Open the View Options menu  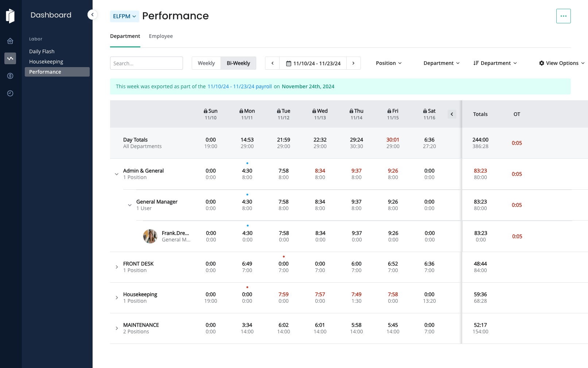(x=561, y=63)
